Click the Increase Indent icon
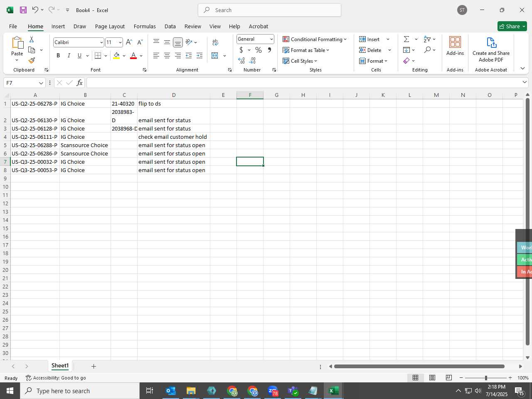Viewport: 532px width, 399px height. click(199, 56)
